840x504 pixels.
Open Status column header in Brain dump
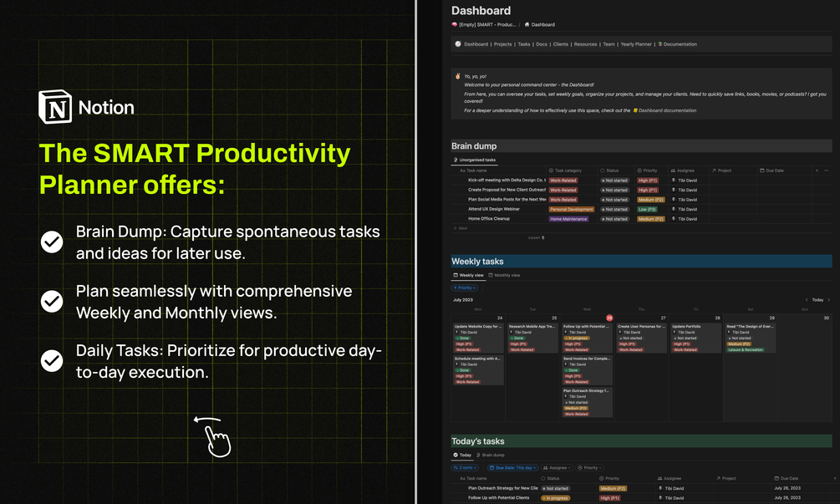[x=609, y=171]
